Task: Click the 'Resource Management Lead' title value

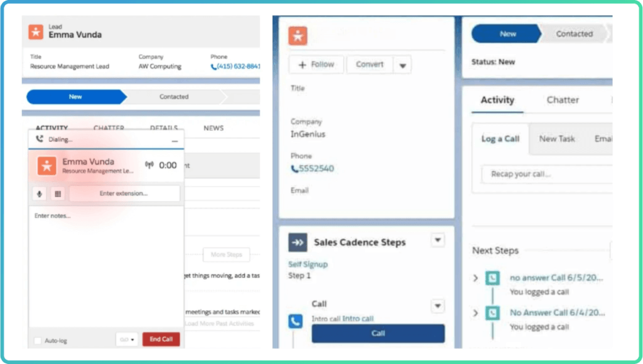Action: 70,67
